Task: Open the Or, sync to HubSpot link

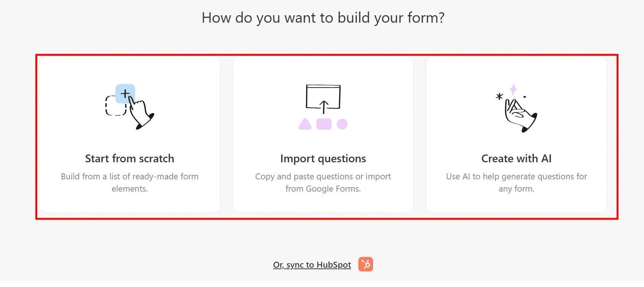Action: click(x=312, y=264)
